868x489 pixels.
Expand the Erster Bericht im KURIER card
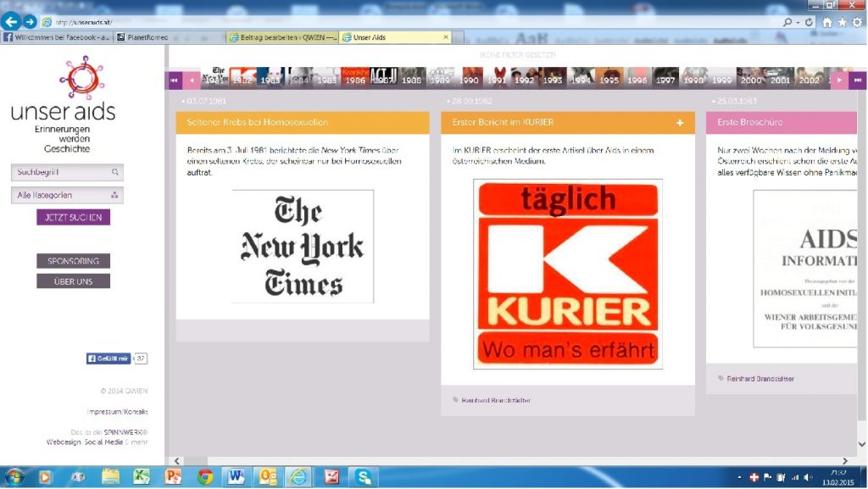[679, 123]
